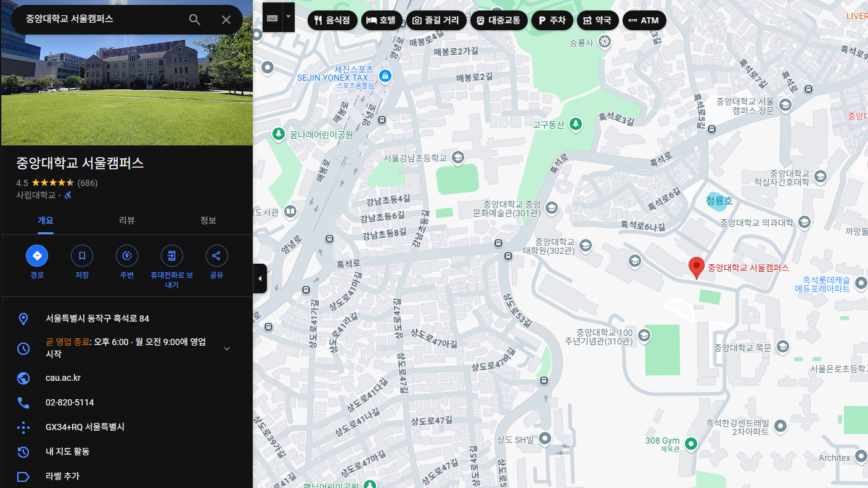Click the 흑석롯데캐슬 에듀포레아파트 pin
This screenshot has width=868, height=488.
click(861, 283)
